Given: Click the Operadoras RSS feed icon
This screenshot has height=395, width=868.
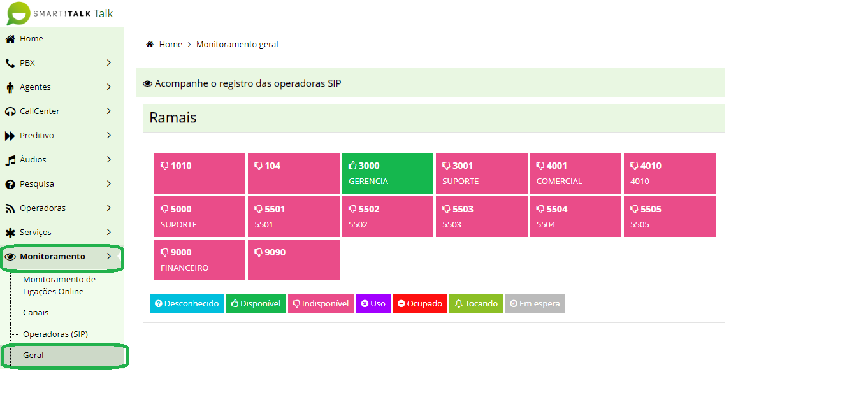Looking at the screenshot, I should click(x=10, y=208).
